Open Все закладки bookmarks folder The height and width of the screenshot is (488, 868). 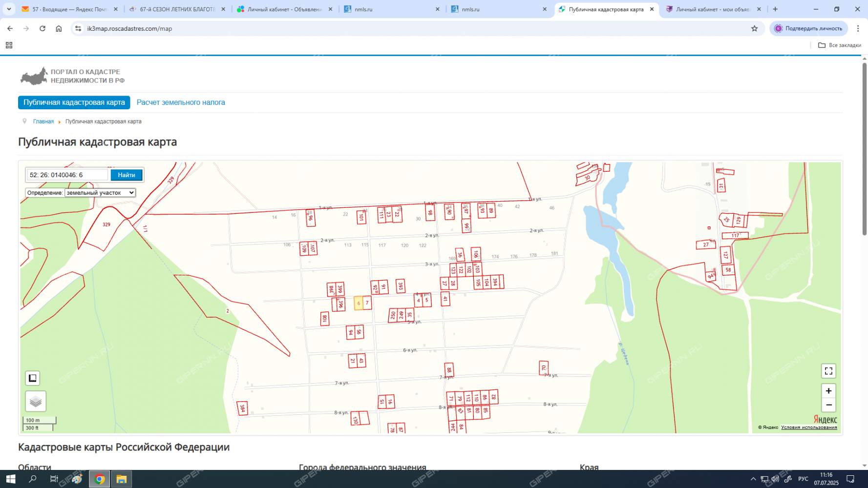(840, 45)
